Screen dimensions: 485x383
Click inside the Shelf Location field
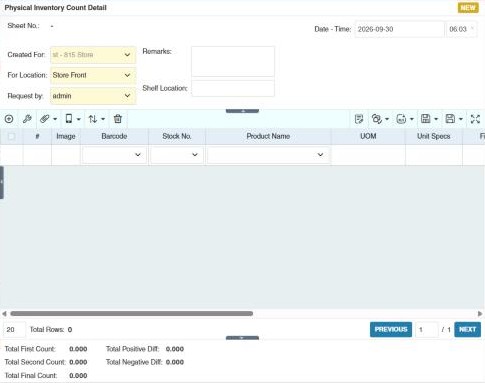pyautogui.click(x=233, y=88)
